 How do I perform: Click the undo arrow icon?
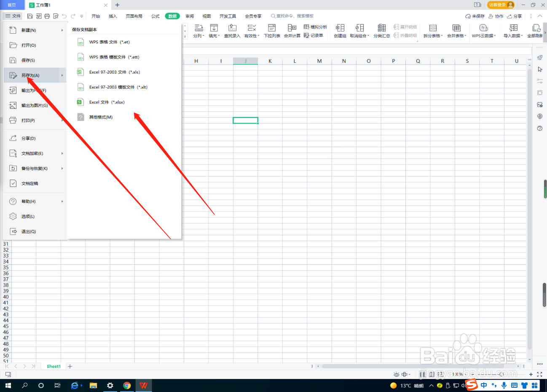tap(64, 16)
